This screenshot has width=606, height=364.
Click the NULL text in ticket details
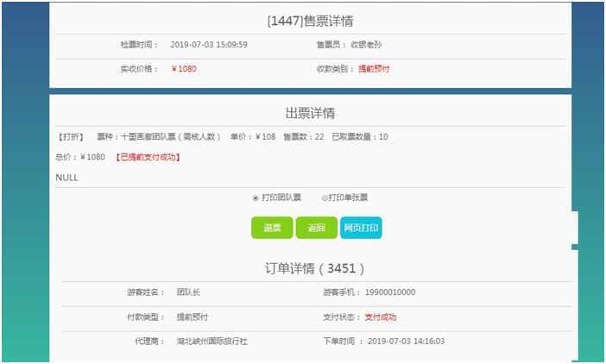click(66, 178)
